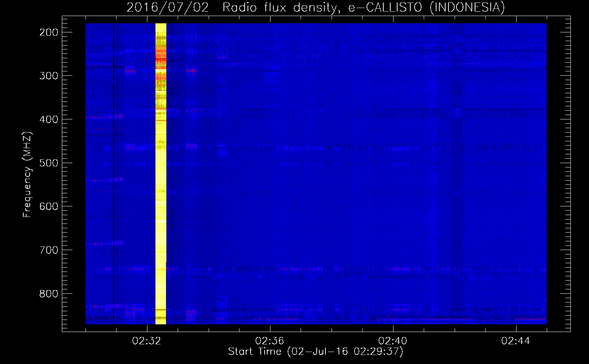Click the 500 frequency tick label
The height and width of the screenshot is (364, 589).
click(x=49, y=163)
